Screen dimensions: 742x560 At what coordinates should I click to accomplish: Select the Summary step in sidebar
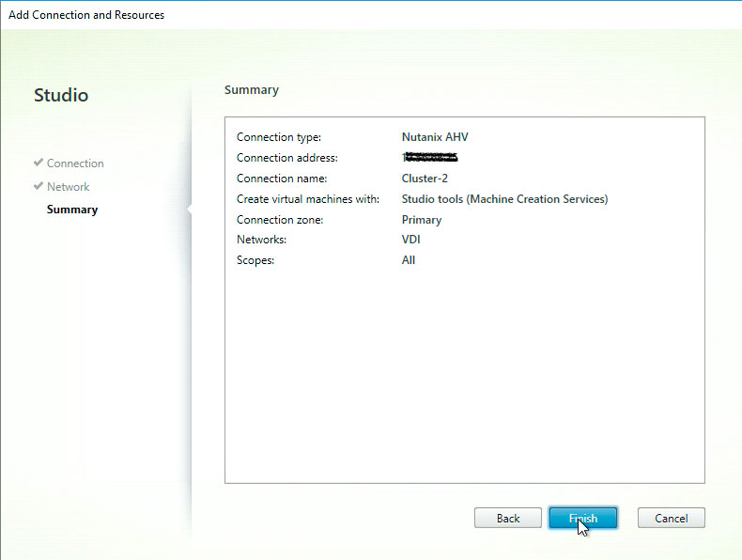click(x=72, y=210)
